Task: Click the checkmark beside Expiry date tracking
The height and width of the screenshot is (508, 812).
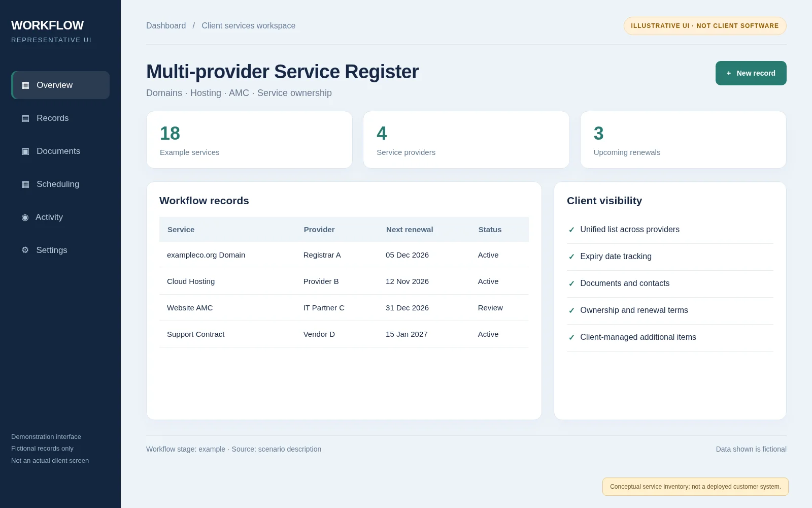Action: pyautogui.click(x=571, y=257)
